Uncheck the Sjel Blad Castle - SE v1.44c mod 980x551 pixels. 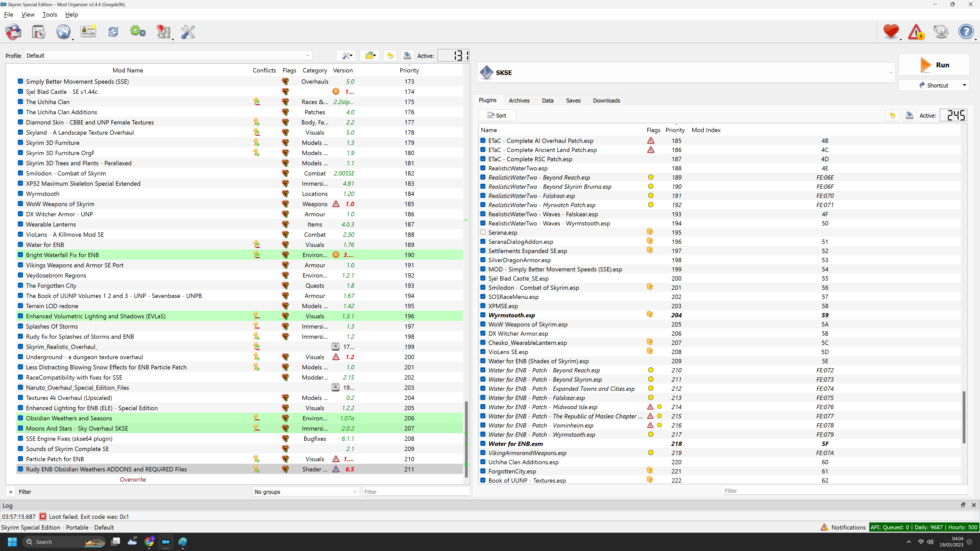[20, 91]
